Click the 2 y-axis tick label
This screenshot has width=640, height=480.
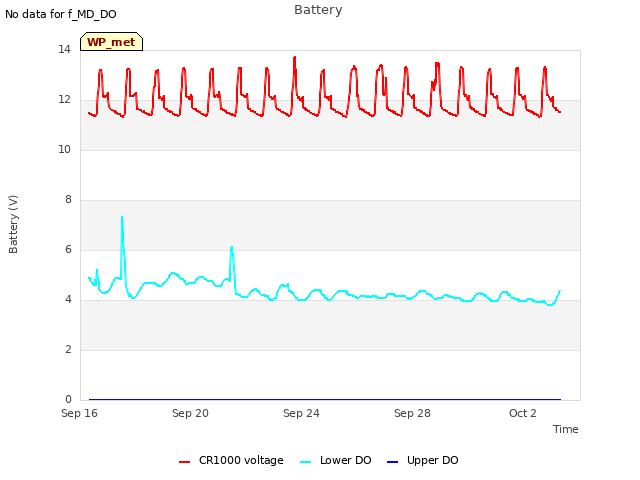pos(68,350)
